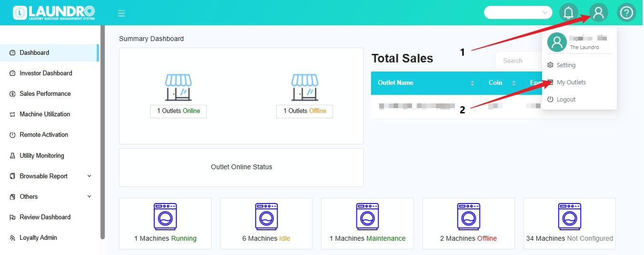Screen dimensions: 644x255
Task: Click the Loyalty Admin user icon
Action: (x=12, y=238)
